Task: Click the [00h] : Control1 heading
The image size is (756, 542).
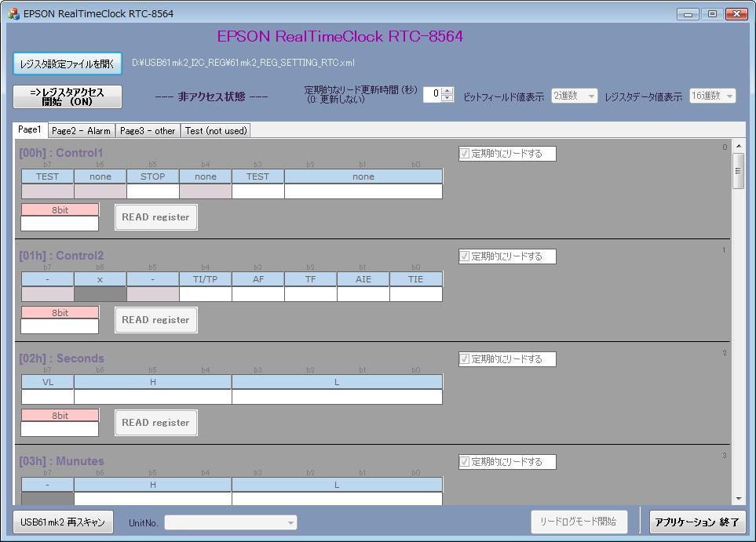Action: [61, 153]
